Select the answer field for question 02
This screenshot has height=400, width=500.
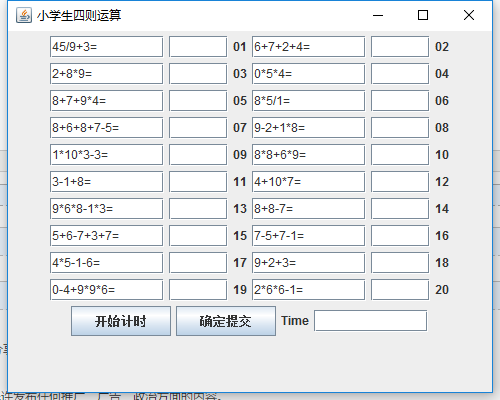click(x=400, y=47)
